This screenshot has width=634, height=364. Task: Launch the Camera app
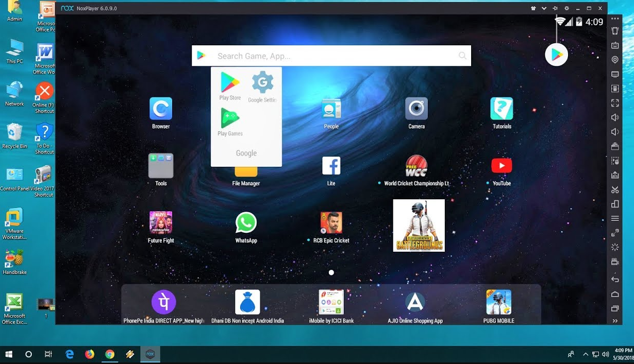point(416,113)
